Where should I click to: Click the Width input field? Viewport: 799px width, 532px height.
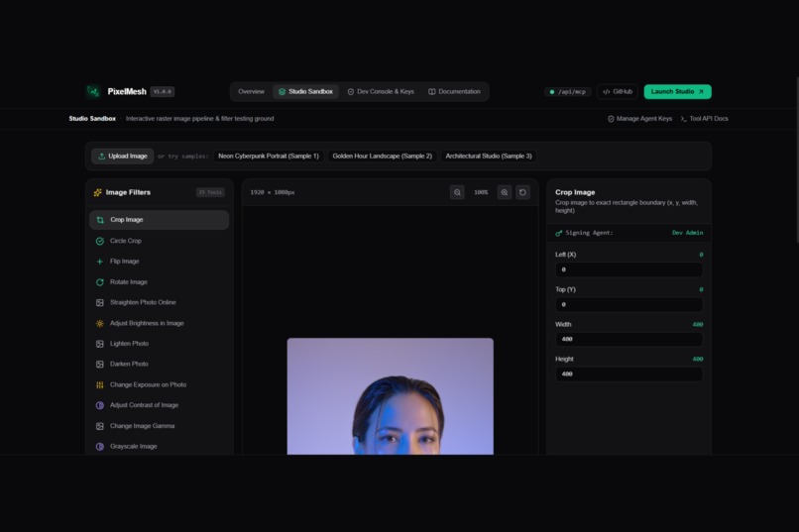628,339
